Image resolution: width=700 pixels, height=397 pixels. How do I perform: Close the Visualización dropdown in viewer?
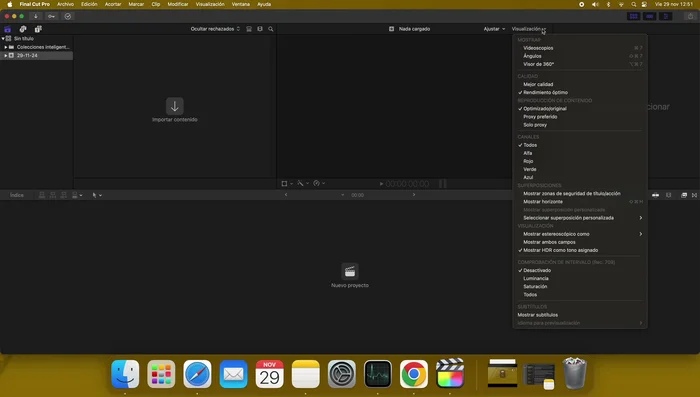(529, 29)
